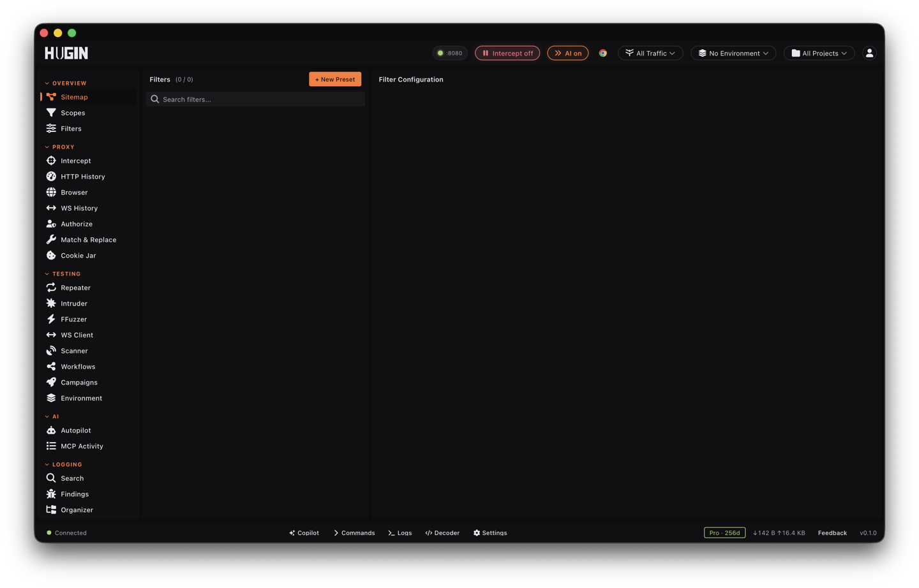The image size is (919, 588).
Task: Collapse the Logging sidebar section
Action: coord(63,465)
